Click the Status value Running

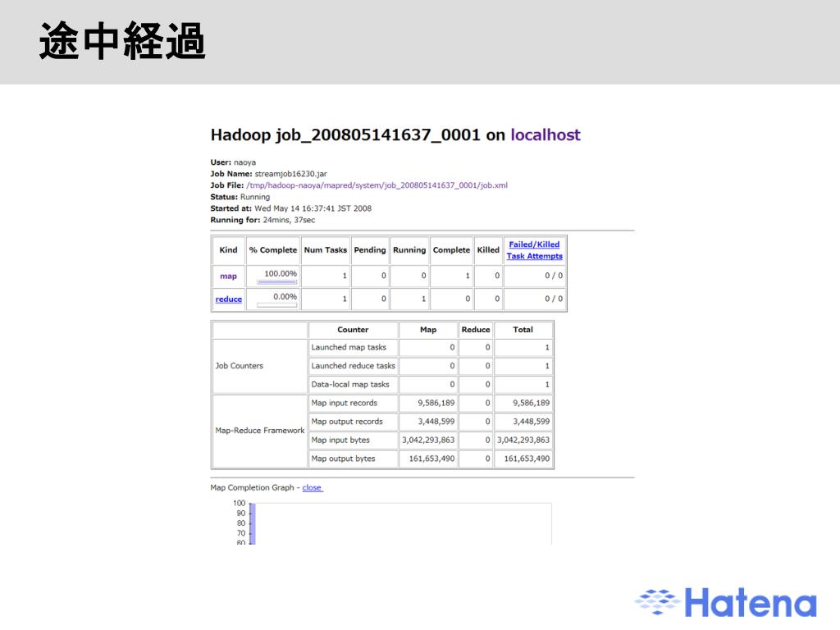[x=255, y=197]
